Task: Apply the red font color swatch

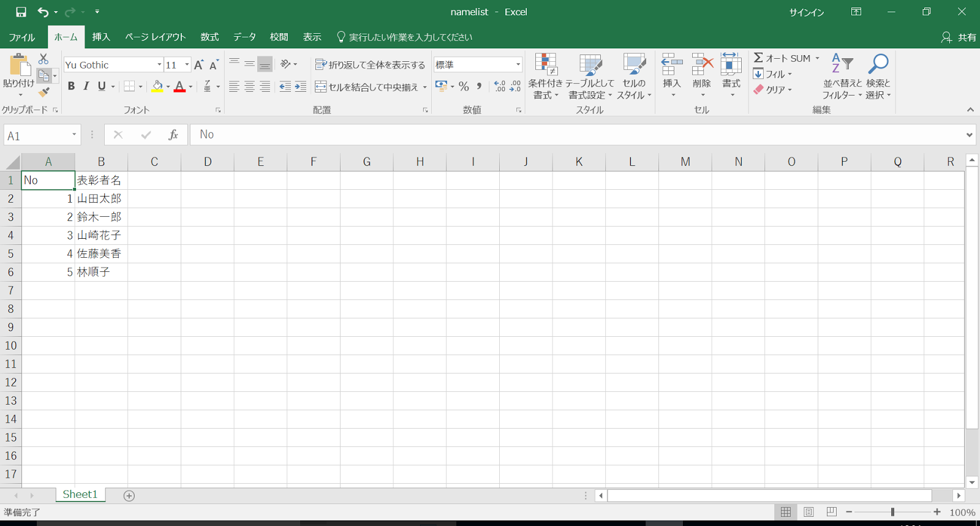Action: coord(179,86)
